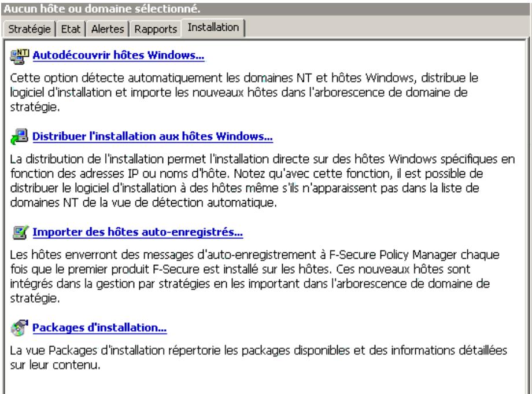Click paragraph starting 'Cette option détecte automatiquement'
The width and height of the screenshot is (532, 394).
coord(244,93)
